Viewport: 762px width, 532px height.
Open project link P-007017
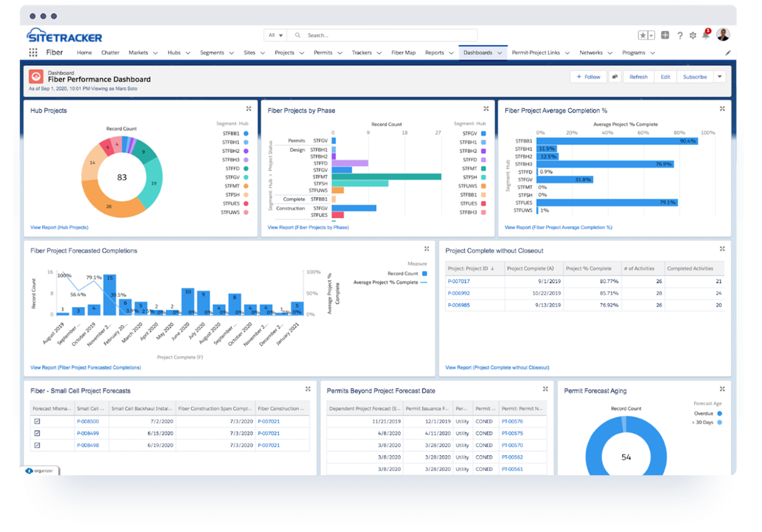(x=459, y=281)
